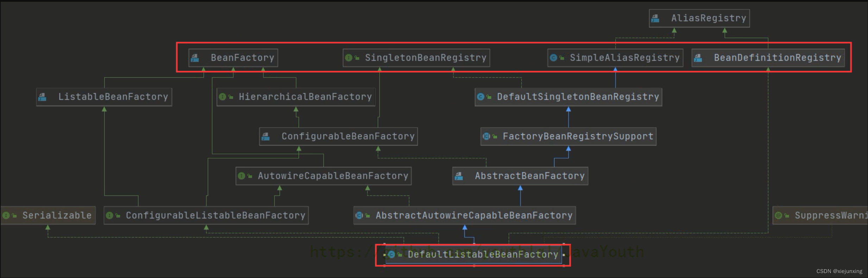Select the FactoryBeanRegistrySupport node
The width and height of the screenshot is (868, 278).
(x=568, y=136)
